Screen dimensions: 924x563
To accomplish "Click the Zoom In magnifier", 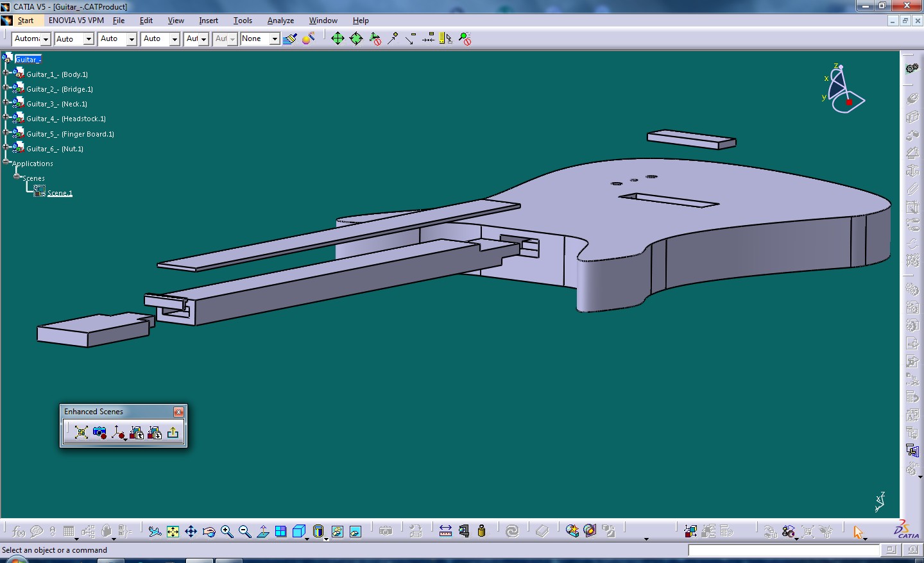I will (x=227, y=532).
